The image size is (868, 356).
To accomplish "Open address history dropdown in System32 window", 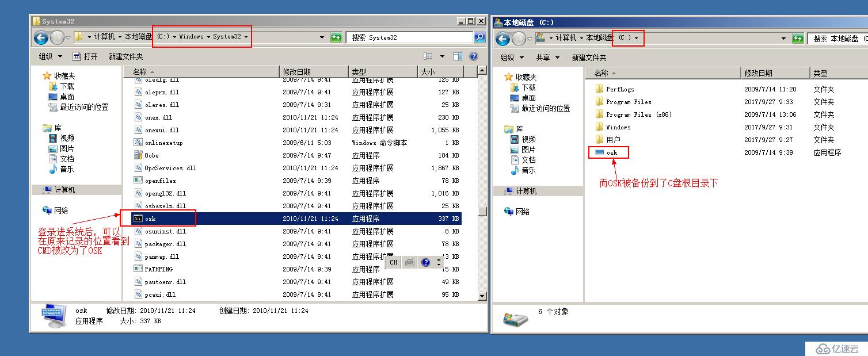I will click(322, 37).
